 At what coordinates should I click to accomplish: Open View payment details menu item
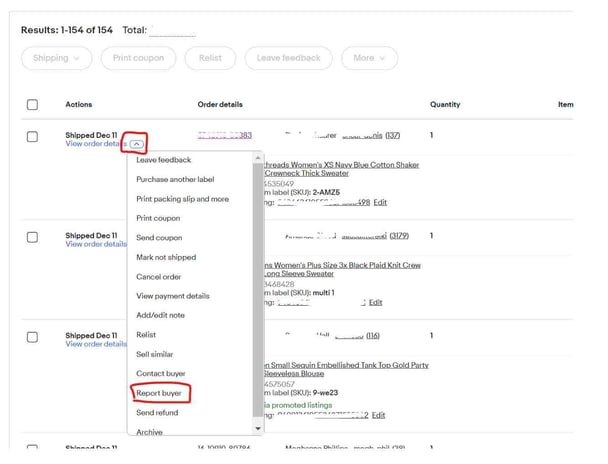click(173, 296)
